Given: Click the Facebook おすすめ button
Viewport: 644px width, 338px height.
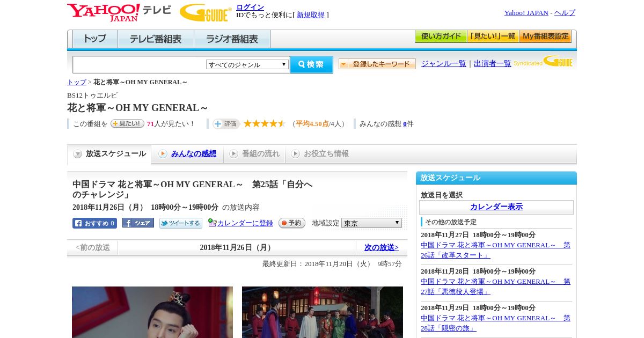Looking at the screenshot, I should 94,223.
